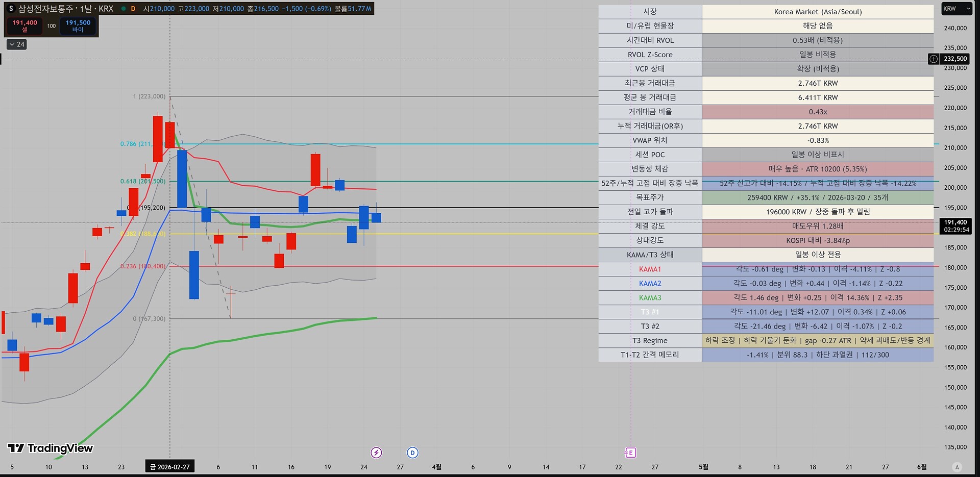Click the 해당 없음 cell
This screenshot has height=477, width=980.
pyautogui.click(x=818, y=26)
